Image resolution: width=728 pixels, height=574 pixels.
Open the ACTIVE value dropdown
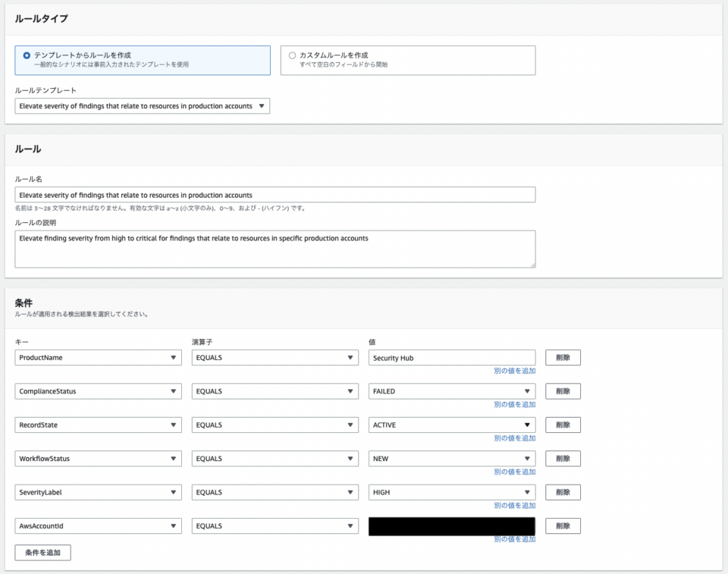[x=451, y=425]
